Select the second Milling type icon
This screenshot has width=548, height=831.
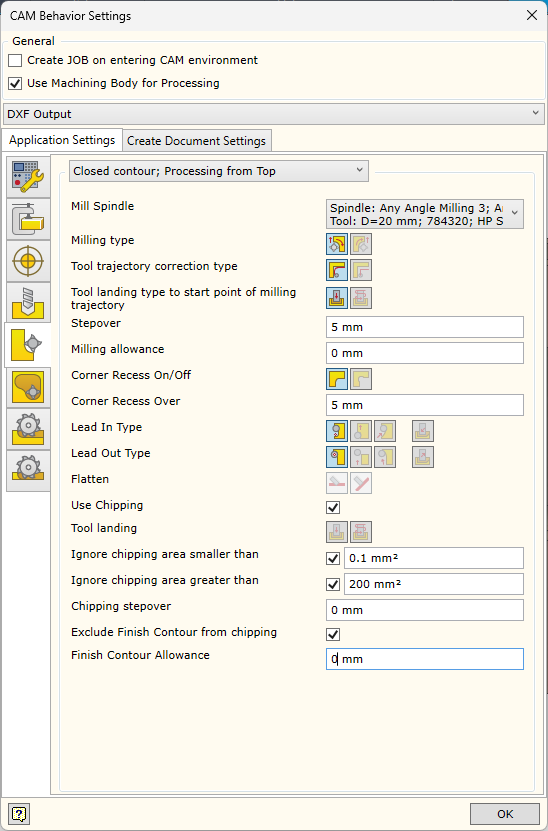pos(361,244)
